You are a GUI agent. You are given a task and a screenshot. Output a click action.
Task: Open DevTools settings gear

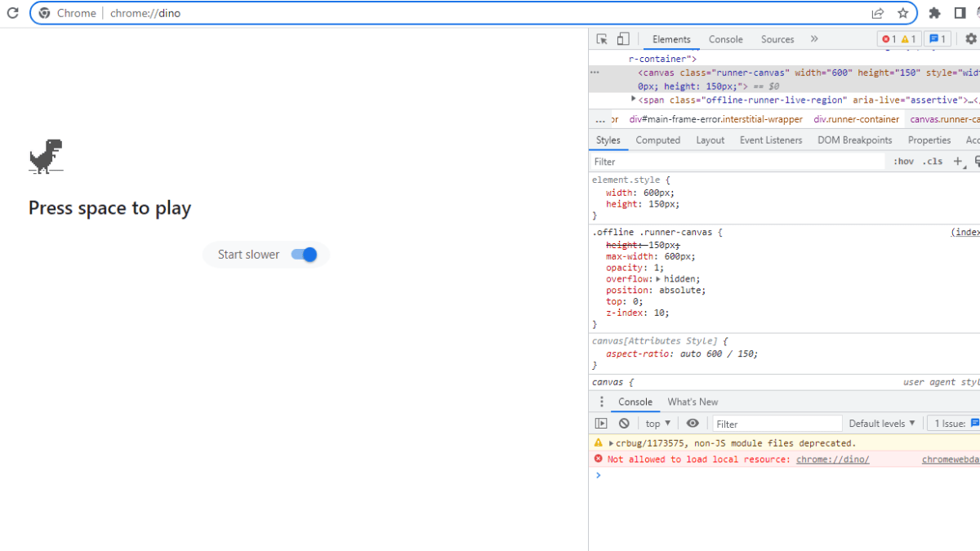coord(971,39)
